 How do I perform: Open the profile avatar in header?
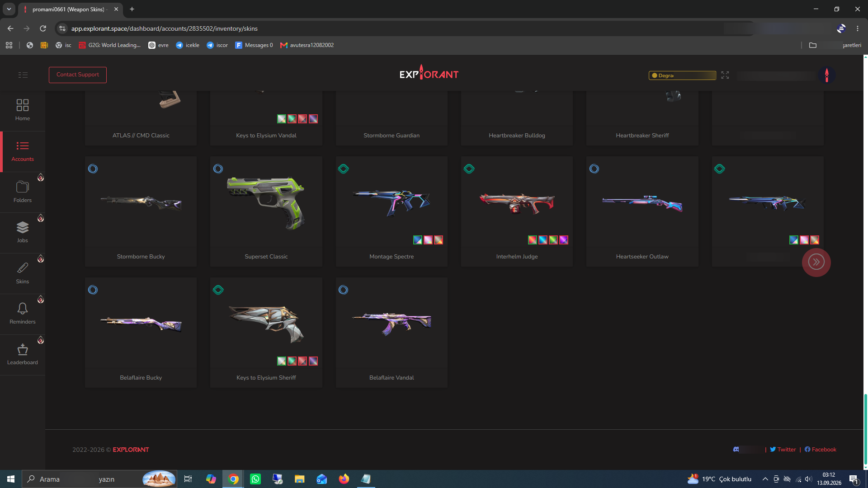coord(827,75)
